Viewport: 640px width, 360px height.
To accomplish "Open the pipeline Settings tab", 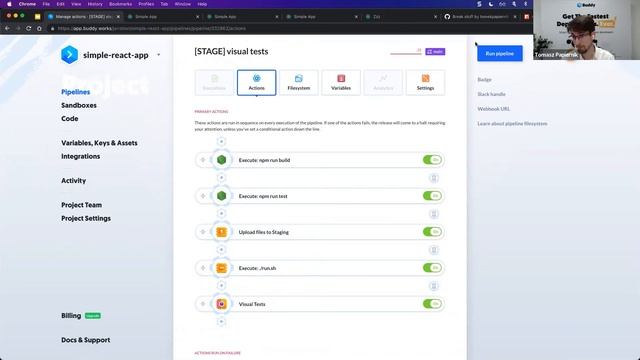I will point(425,82).
